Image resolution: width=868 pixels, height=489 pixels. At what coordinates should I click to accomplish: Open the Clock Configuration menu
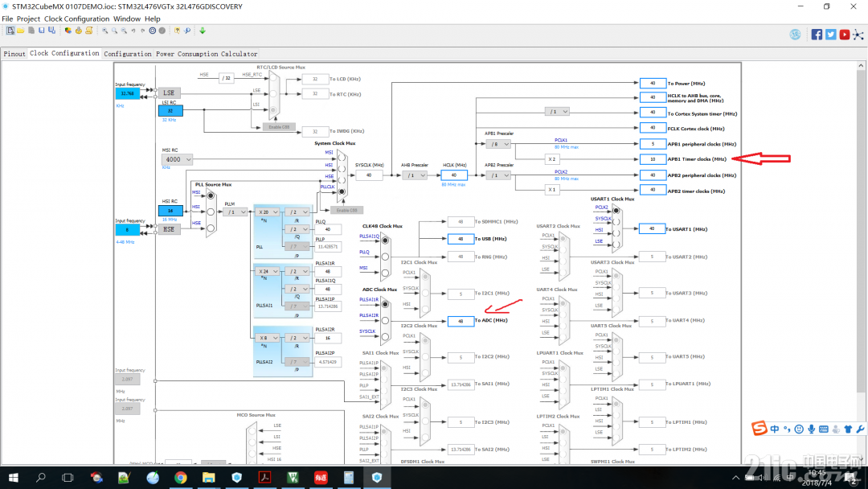coord(77,18)
